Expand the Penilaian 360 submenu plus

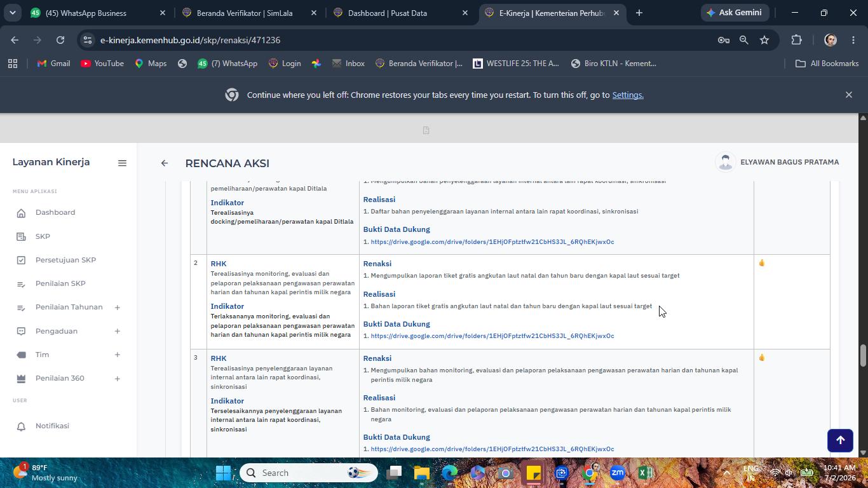117,379
